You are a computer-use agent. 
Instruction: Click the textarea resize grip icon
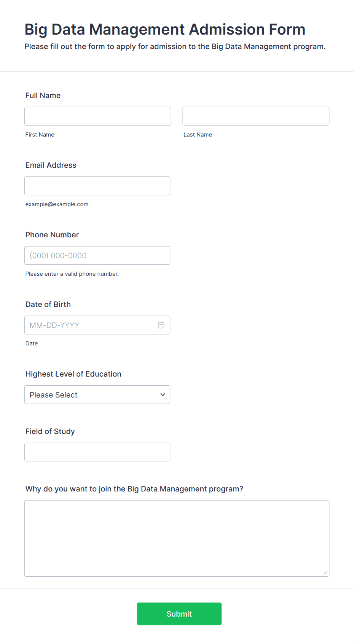325,572
